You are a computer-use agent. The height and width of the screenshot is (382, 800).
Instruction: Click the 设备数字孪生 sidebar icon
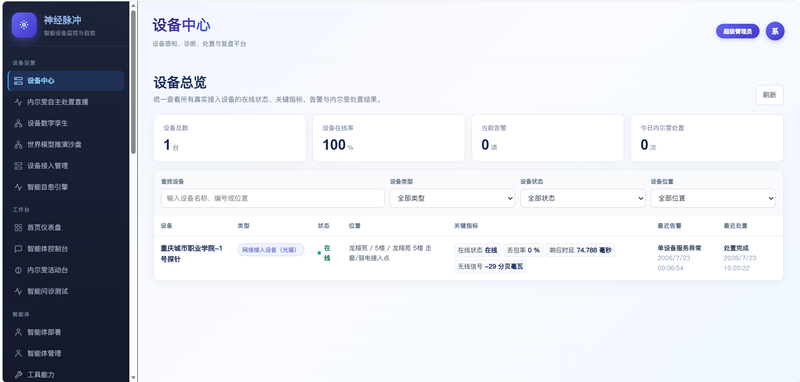click(x=18, y=123)
